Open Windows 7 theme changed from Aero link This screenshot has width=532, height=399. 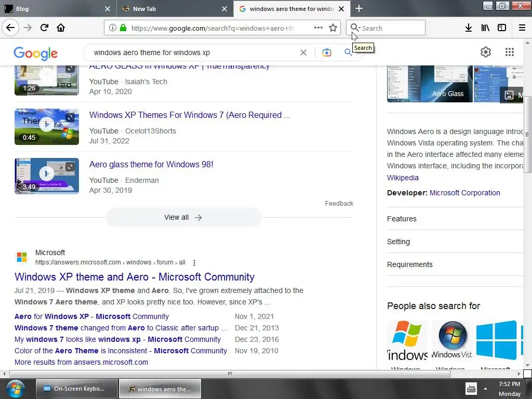(x=121, y=328)
